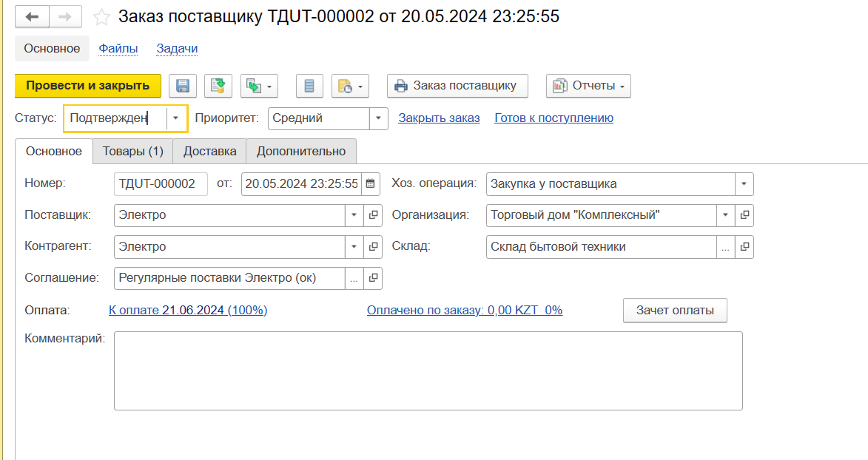Expand the Хоз. операция dropdown
The image size is (868, 460).
(x=744, y=184)
